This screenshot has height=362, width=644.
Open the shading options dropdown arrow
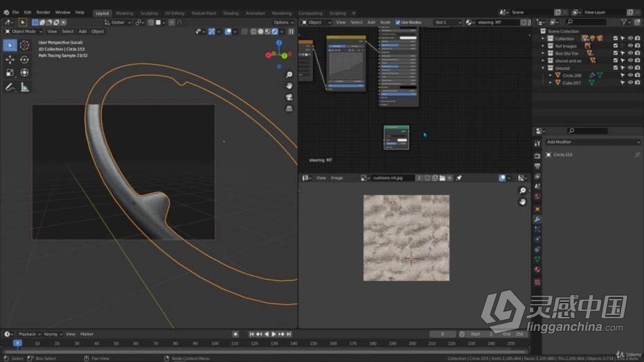click(x=282, y=32)
